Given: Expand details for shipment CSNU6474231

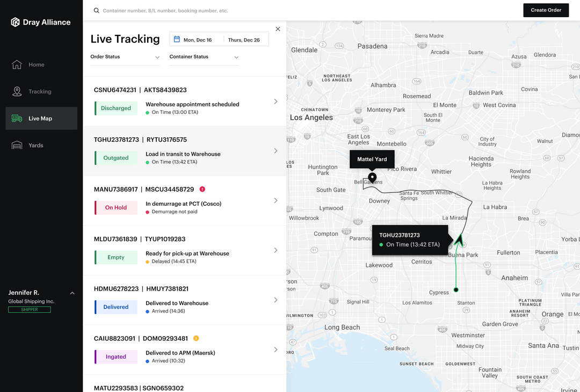Looking at the screenshot, I should [x=275, y=101].
